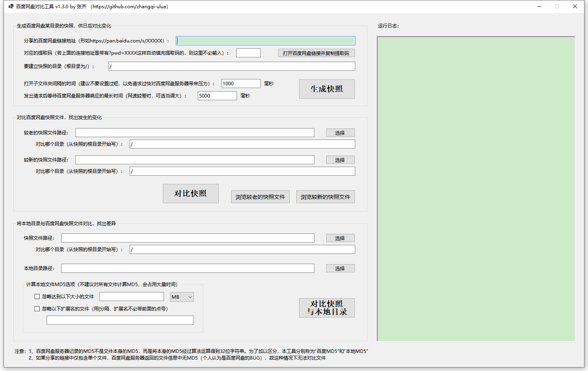Click inside the 运行日志 log area
The height and width of the screenshot is (371, 588).
(x=476, y=189)
